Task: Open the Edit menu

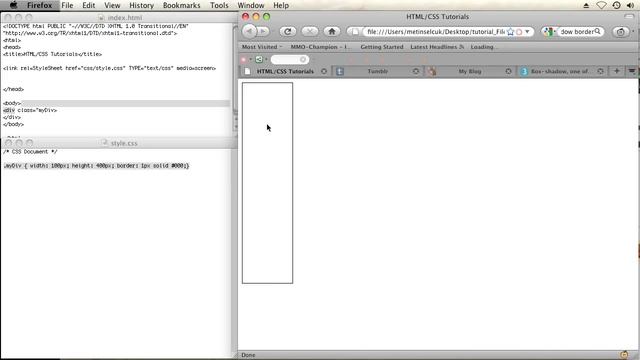Action: pyautogui.click(x=89, y=5)
